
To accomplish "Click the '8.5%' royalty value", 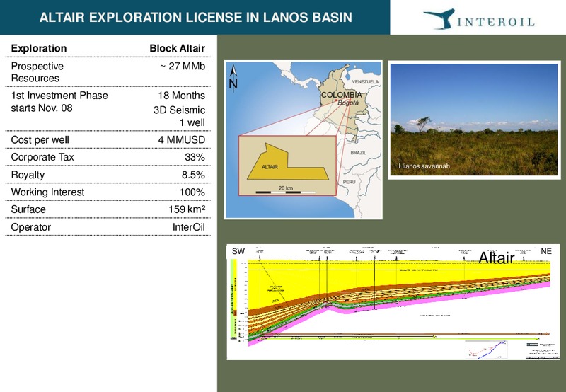I will (193, 175).
